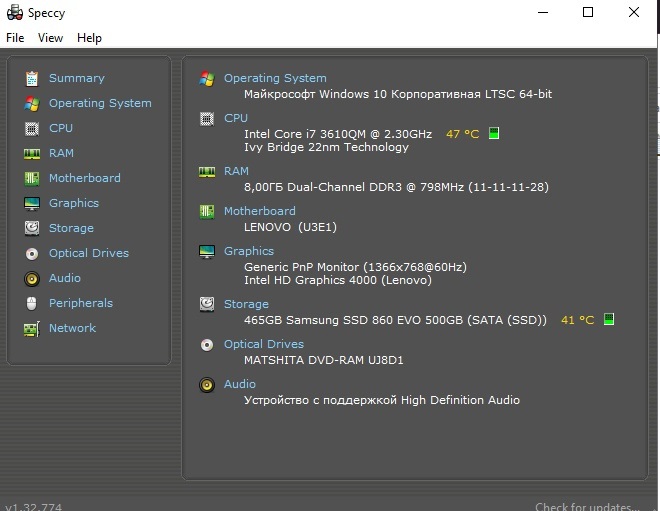Viewport: 660px width, 511px height.
Task: Open the Help menu
Action: (x=89, y=38)
